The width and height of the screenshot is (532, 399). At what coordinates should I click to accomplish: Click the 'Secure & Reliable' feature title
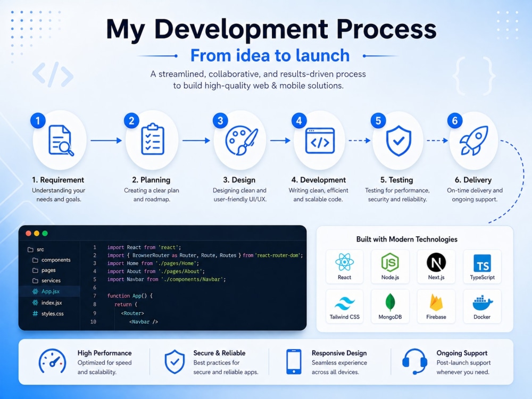pos(219,353)
